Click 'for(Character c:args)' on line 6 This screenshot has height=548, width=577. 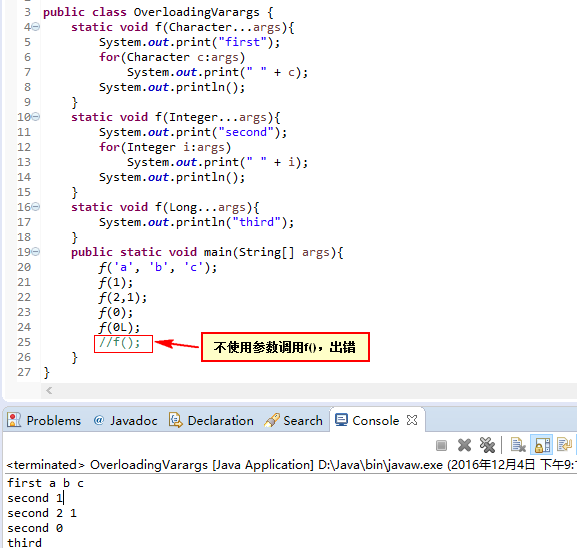(x=172, y=57)
